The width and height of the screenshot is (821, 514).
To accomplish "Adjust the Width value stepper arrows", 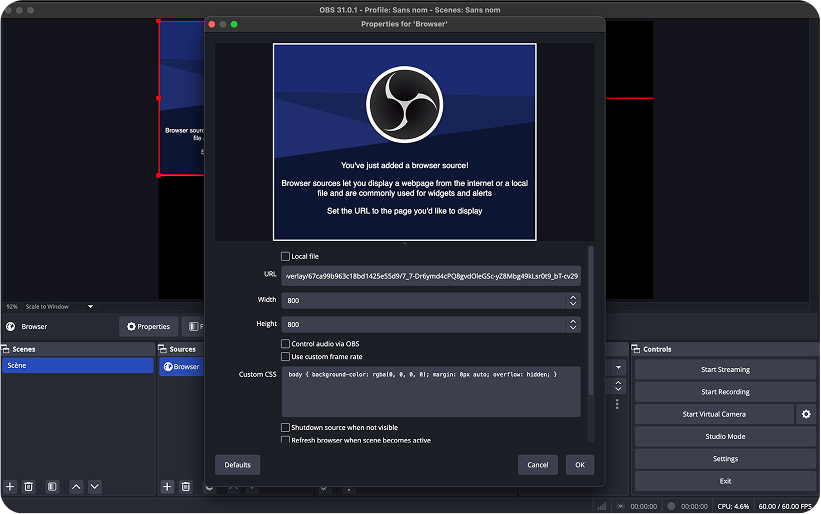I will [x=573, y=300].
